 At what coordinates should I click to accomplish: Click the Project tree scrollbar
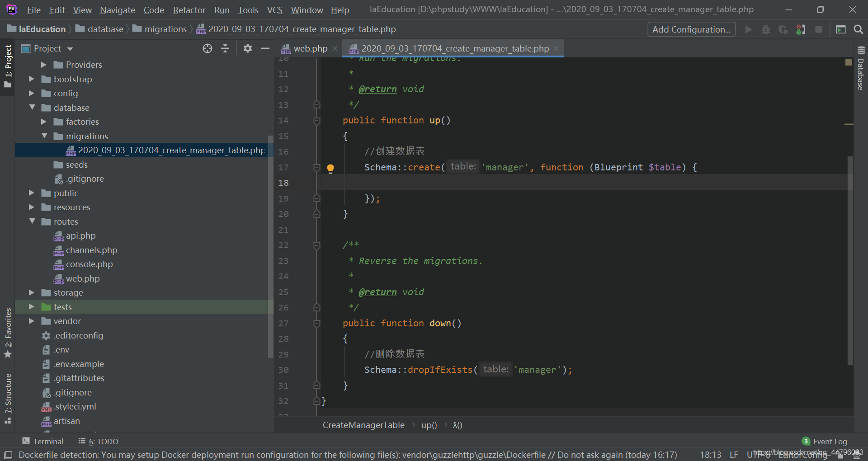tap(270, 246)
